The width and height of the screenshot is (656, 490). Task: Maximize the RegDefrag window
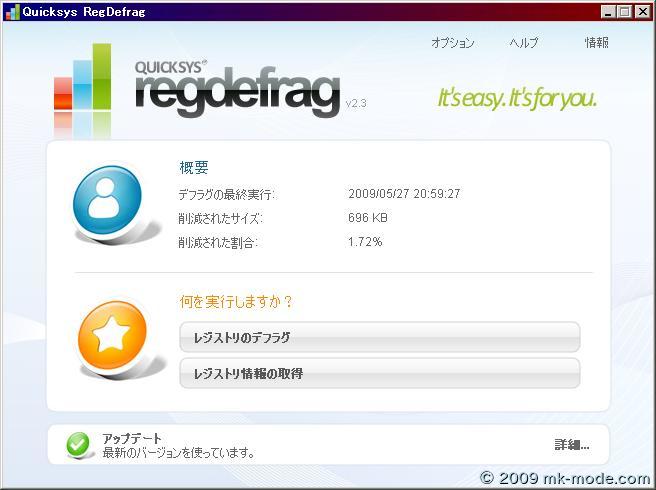point(625,12)
